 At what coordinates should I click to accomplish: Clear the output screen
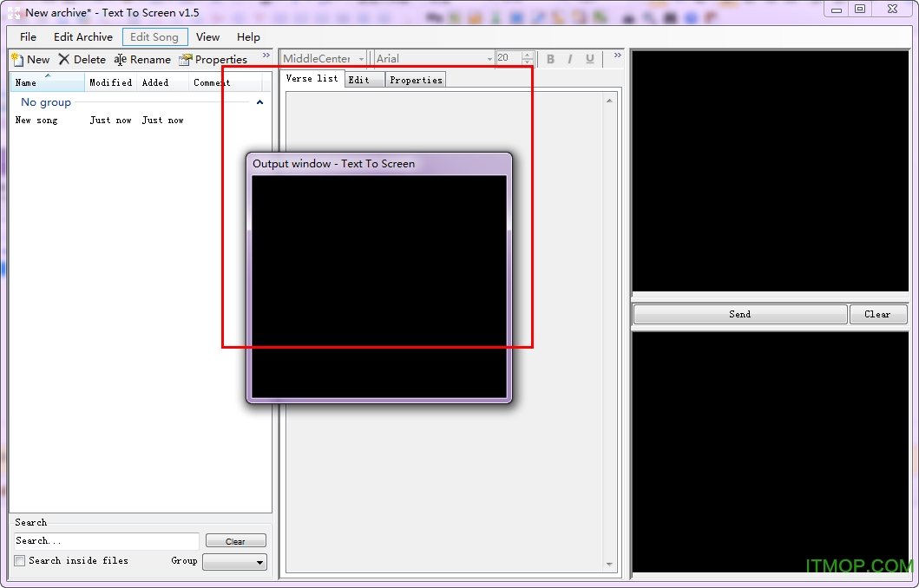[x=878, y=314]
